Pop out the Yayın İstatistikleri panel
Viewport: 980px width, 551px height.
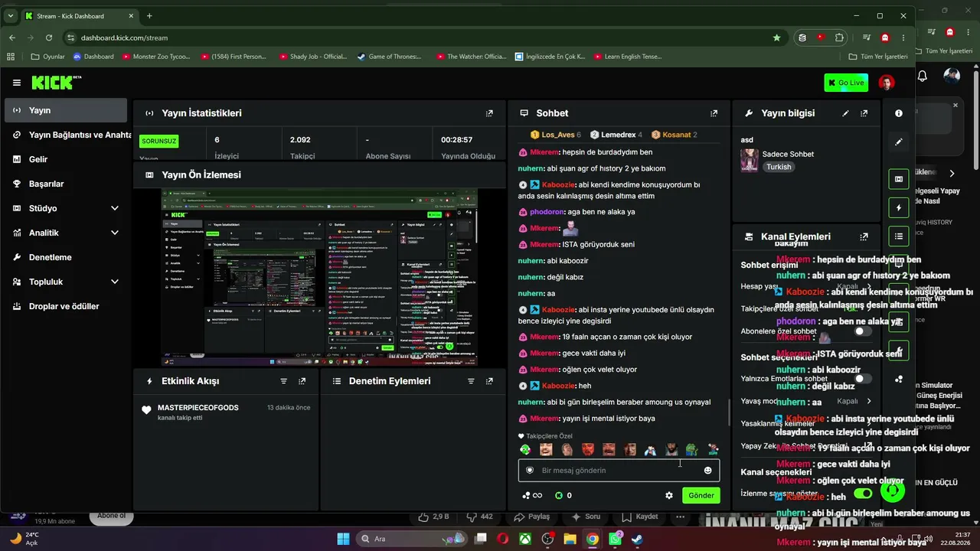[489, 113]
